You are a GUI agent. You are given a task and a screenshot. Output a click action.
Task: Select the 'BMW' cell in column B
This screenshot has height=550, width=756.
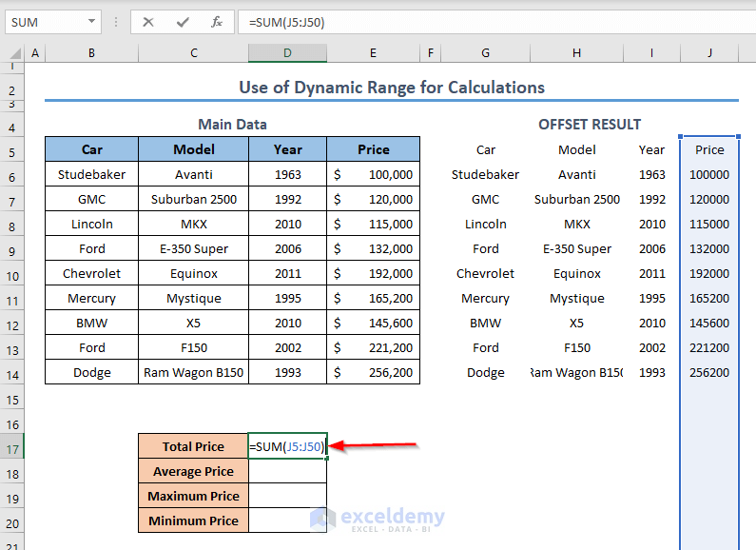[x=91, y=324]
